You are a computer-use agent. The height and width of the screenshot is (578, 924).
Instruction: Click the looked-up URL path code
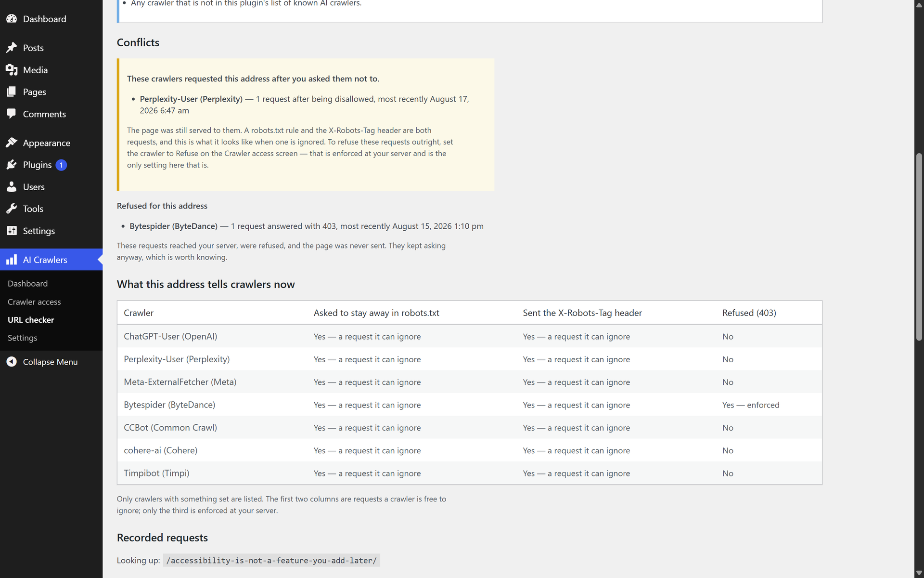pyautogui.click(x=271, y=560)
